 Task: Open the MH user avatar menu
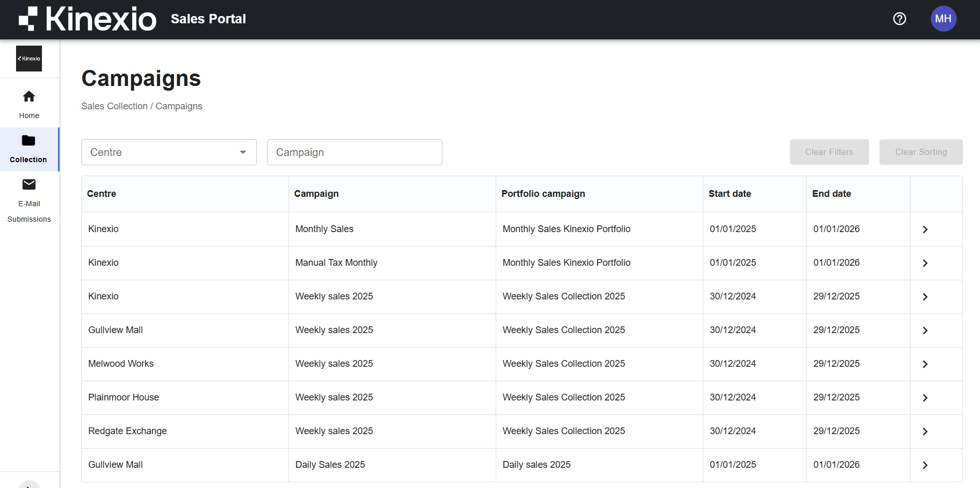pyautogui.click(x=943, y=19)
